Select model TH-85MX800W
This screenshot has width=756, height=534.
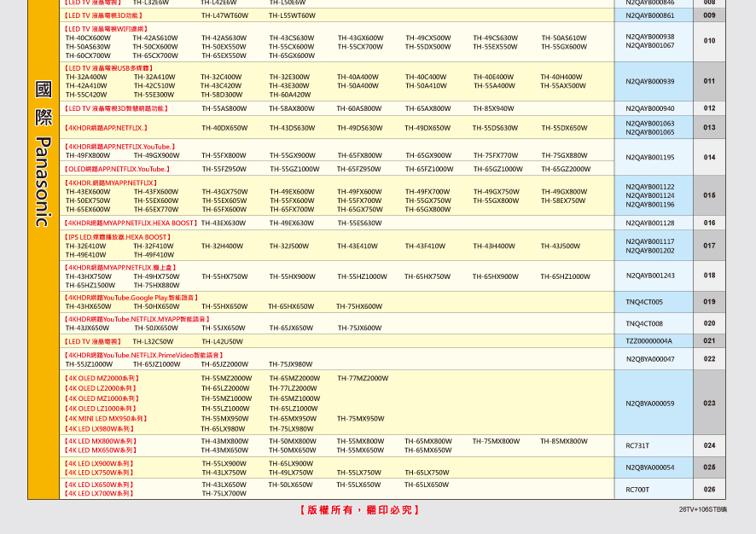click(x=564, y=442)
